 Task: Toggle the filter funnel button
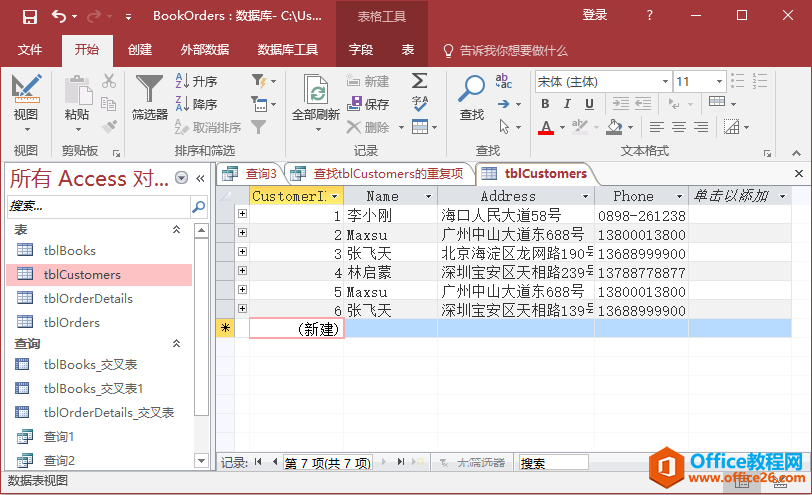point(258,127)
